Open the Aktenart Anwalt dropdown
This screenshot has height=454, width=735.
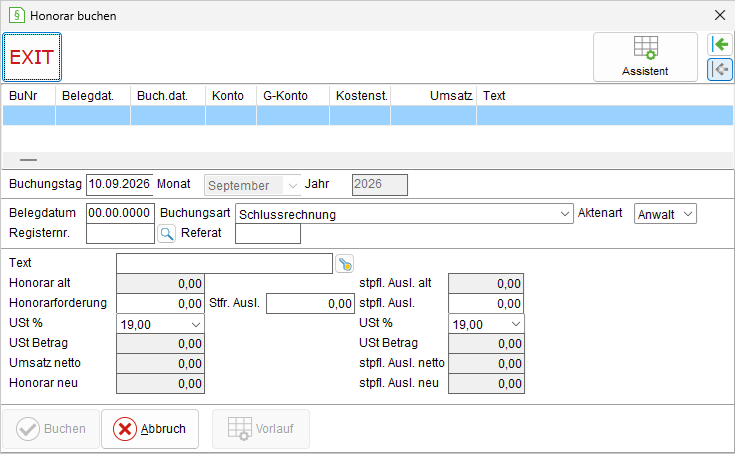(665, 214)
